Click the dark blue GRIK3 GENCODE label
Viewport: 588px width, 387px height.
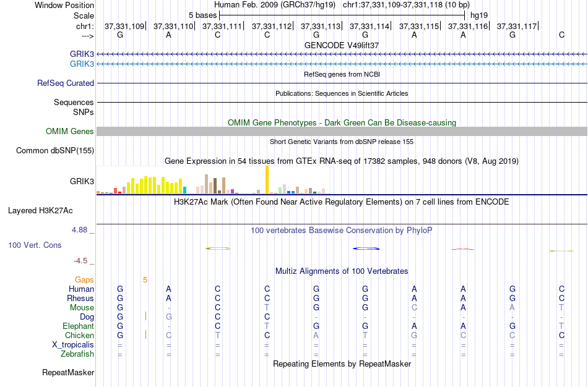point(82,54)
